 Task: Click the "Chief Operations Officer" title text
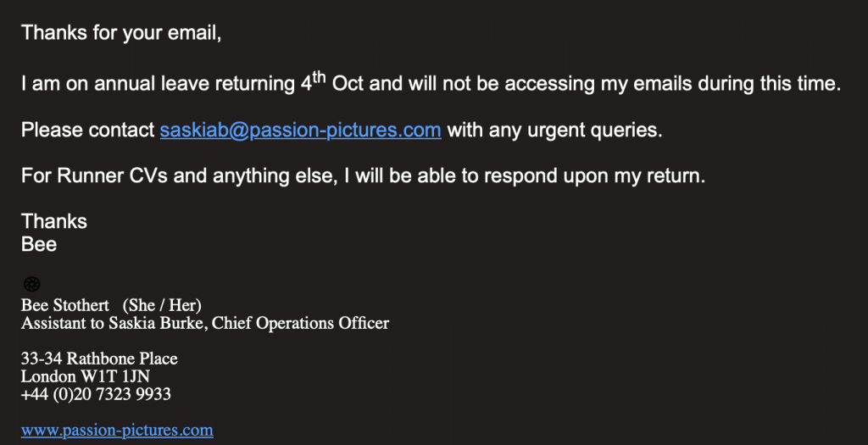[301, 323]
